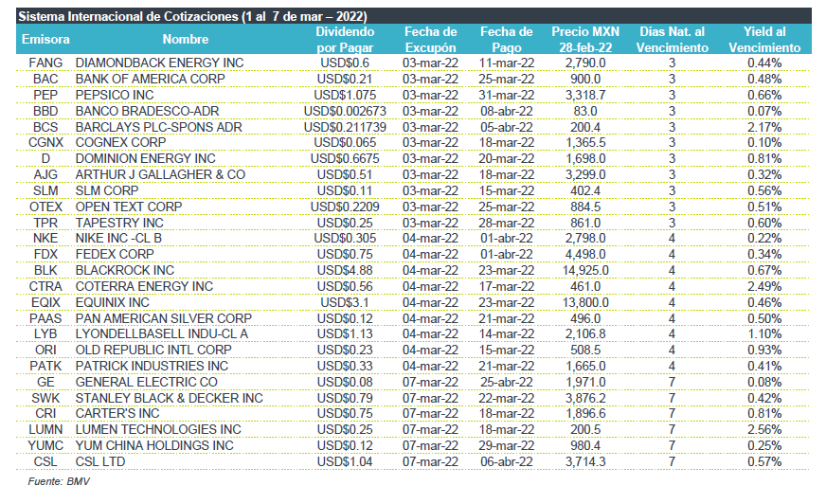Click the name 'PAN AMERICAN SILVER CORP'

(163, 319)
